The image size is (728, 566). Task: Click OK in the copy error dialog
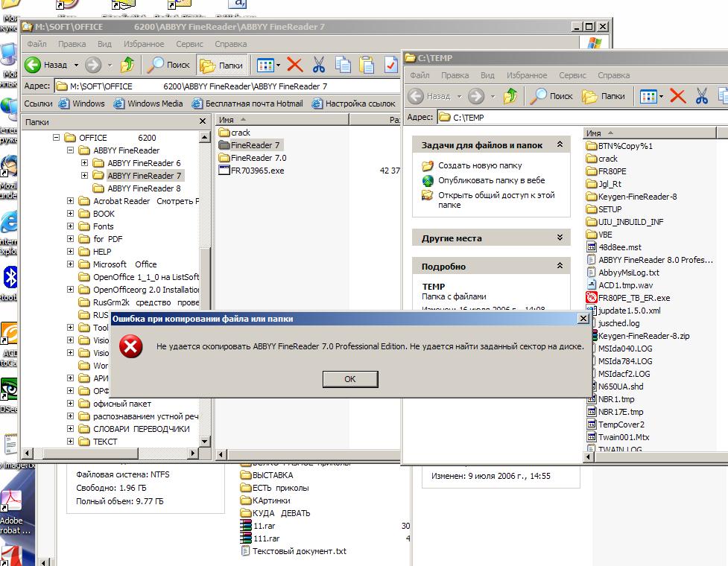pos(350,379)
